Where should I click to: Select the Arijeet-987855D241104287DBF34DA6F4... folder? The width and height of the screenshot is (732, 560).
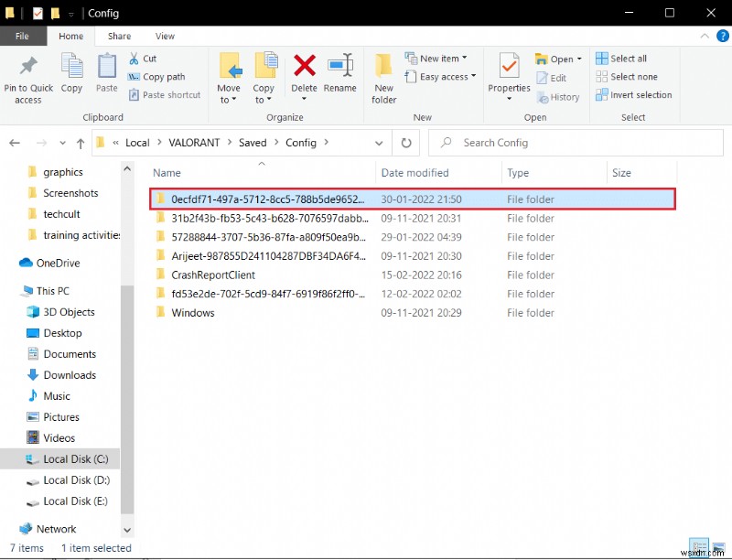click(413, 256)
